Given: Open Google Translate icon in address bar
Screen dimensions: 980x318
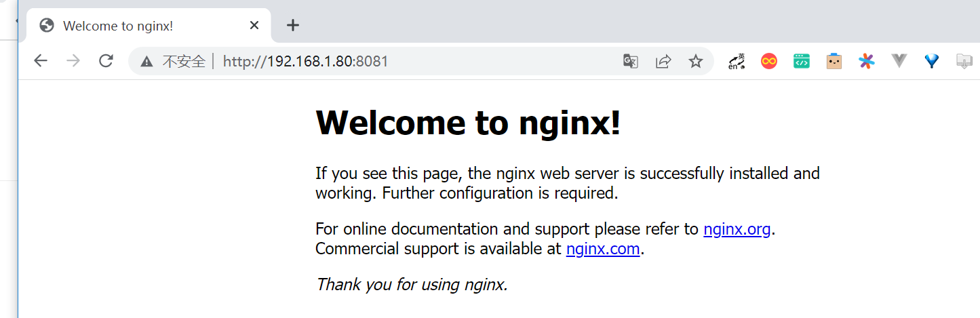Looking at the screenshot, I should coord(631,62).
